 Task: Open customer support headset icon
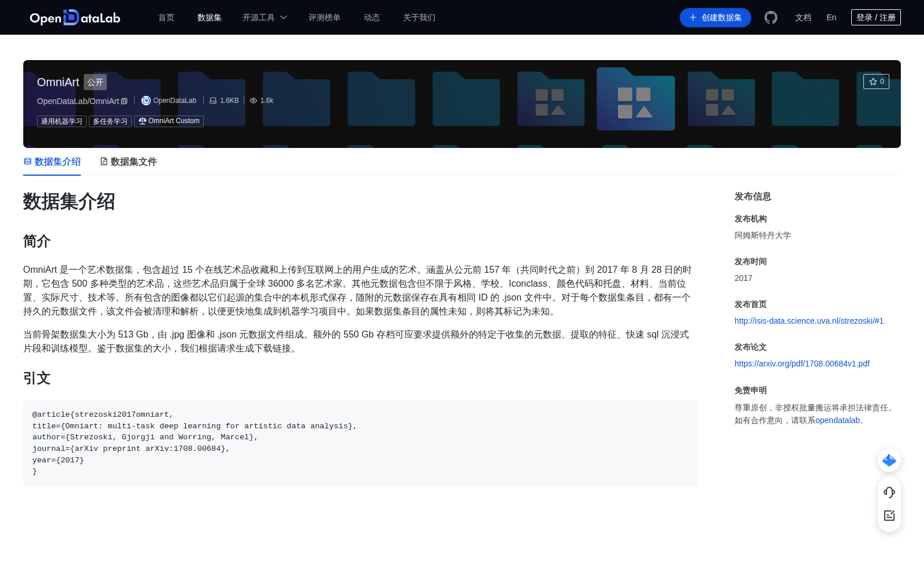[x=889, y=492]
